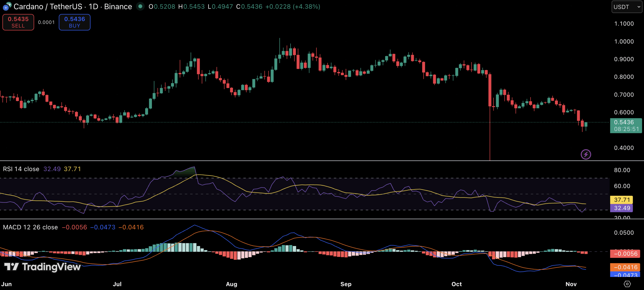Click the Cardano / TetherUS symbol title

48,7
